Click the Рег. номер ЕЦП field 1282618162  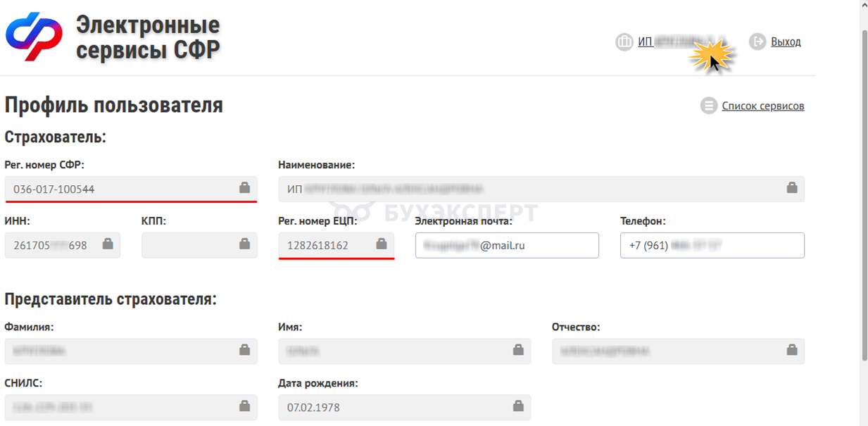click(x=336, y=246)
